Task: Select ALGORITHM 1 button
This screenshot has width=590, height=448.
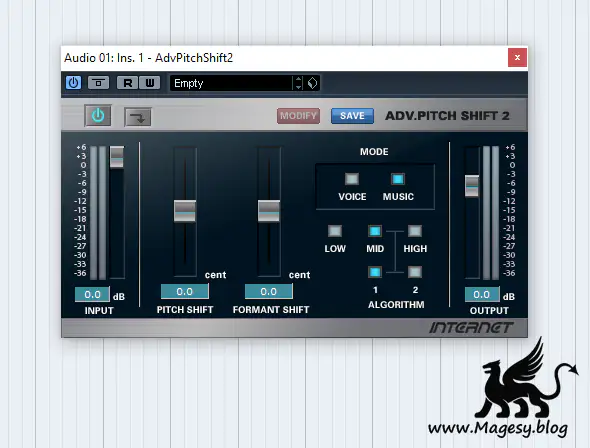Action: click(375, 272)
